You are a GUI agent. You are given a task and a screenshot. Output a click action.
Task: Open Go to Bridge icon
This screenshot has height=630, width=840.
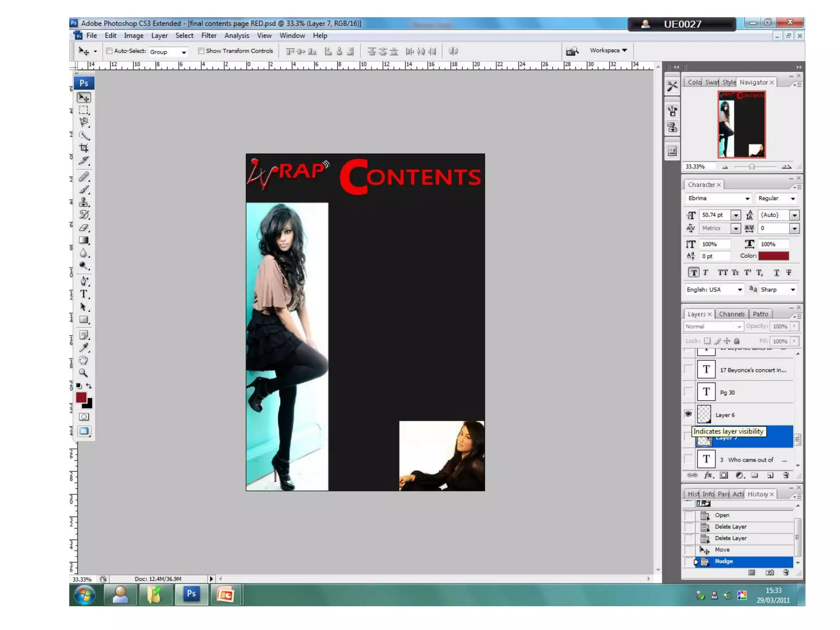572,51
